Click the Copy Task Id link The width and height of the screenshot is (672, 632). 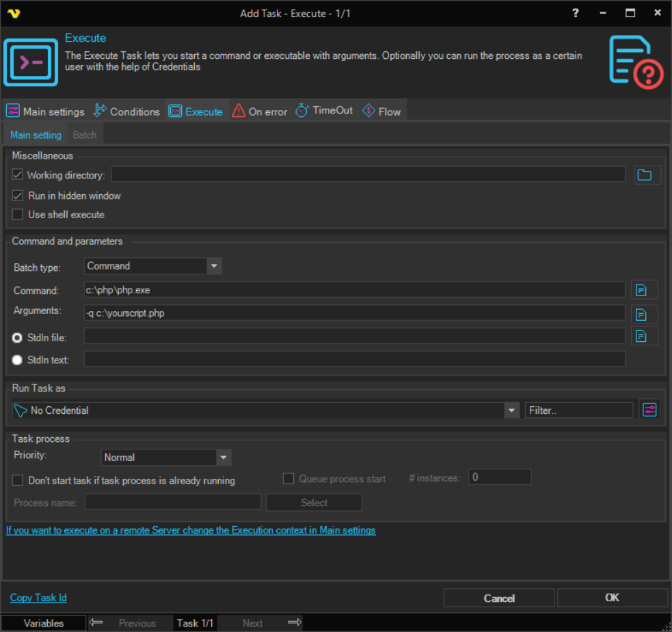click(x=38, y=597)
